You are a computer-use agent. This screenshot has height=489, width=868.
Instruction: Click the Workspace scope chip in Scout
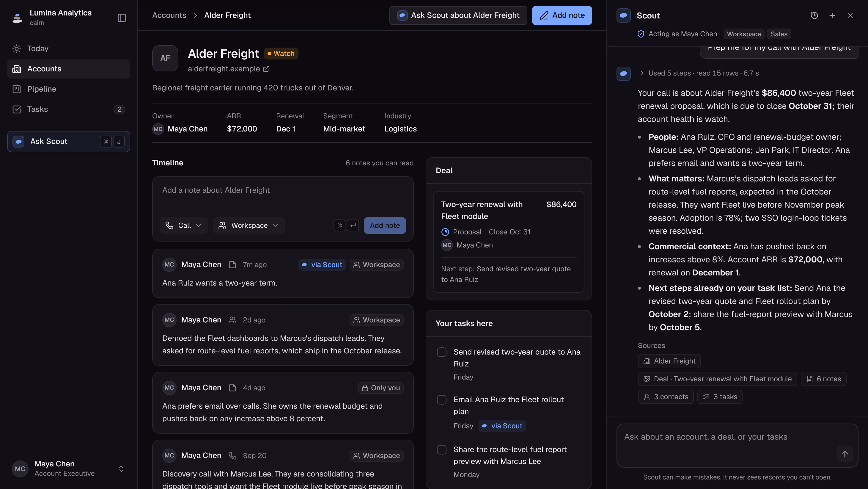[744, 34]
